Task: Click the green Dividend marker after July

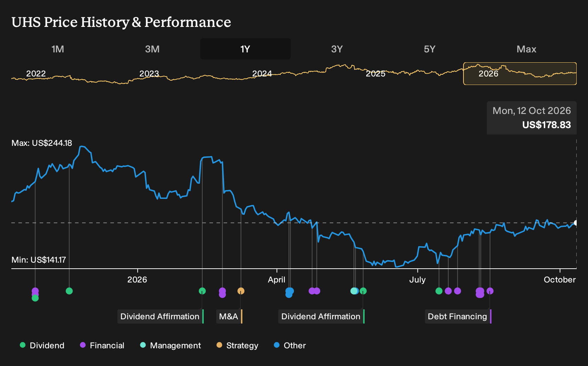Action: coord(439,291)
